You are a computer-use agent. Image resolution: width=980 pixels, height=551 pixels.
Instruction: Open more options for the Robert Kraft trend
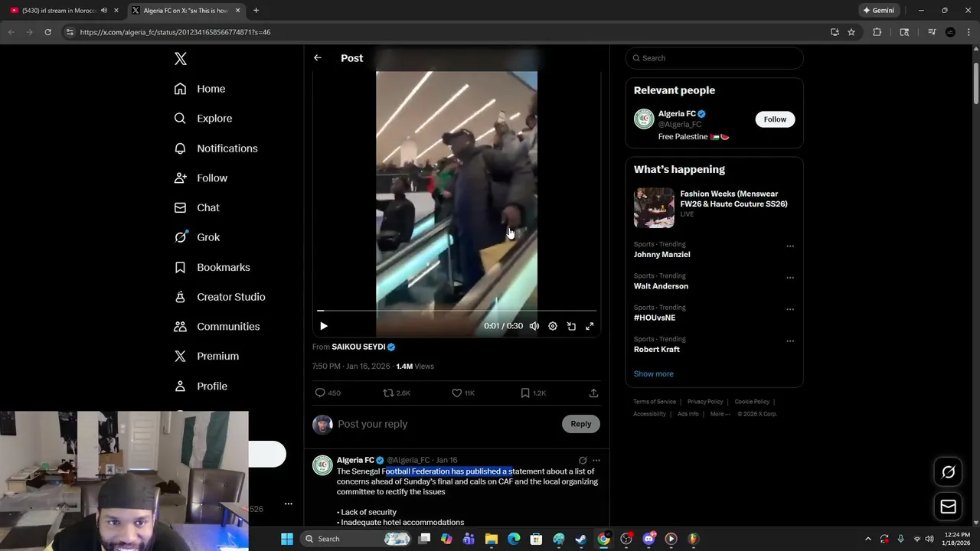point(790,341)
